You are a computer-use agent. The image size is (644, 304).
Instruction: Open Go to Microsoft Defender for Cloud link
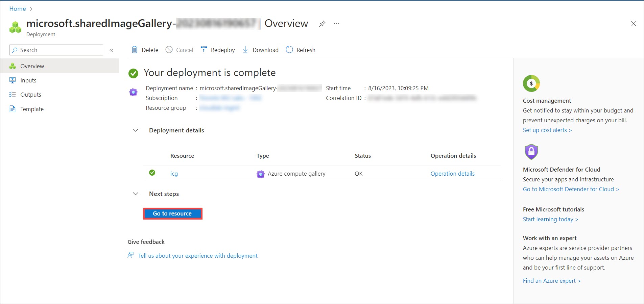click(x=571, y=189)
